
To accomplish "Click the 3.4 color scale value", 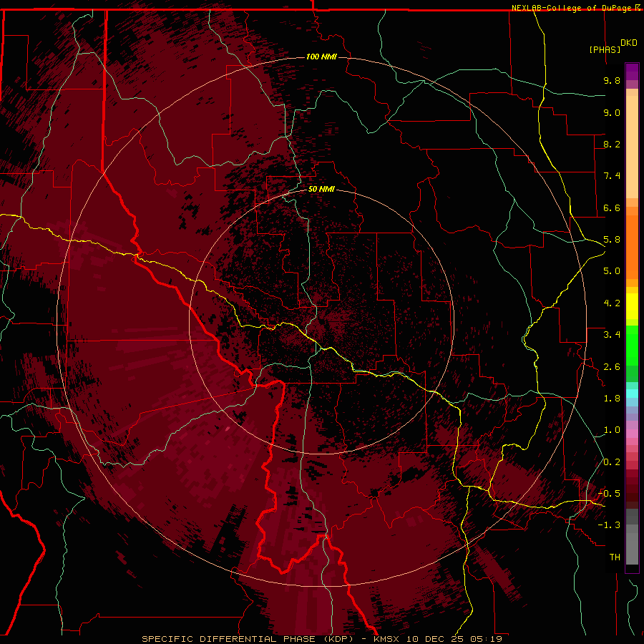I will click(x=612, y=335).
